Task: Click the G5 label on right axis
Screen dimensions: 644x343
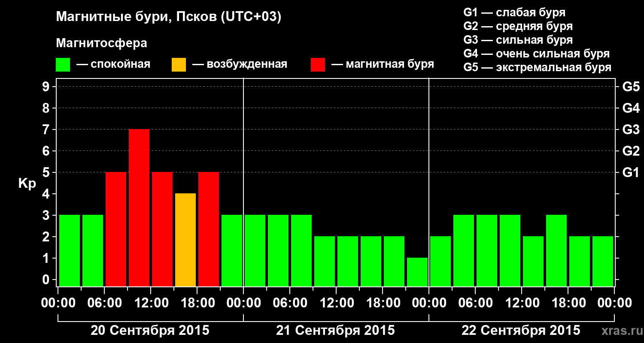Action: (x=631, y=87)
